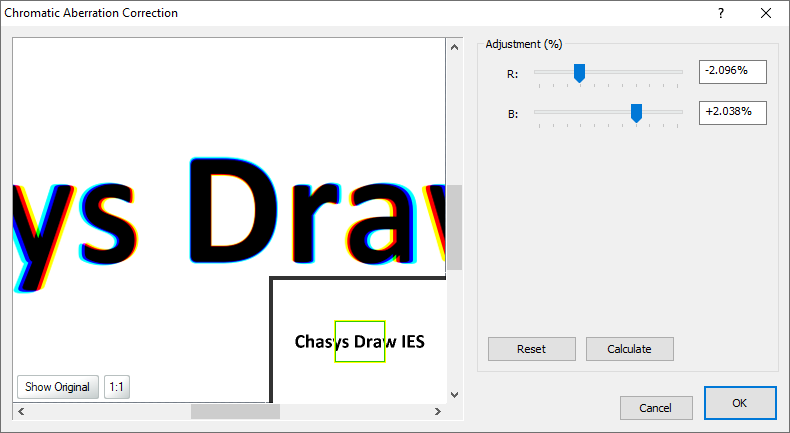Focus the B percentage field showing +2.038%
Viewport: 790px width, 433px height.
pyautogui.click(x=732, y=113)
